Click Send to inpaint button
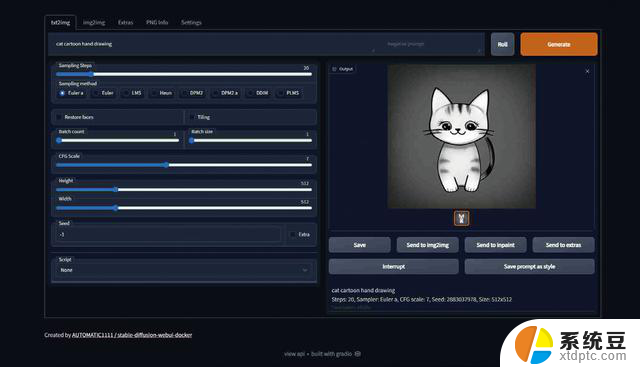 click(x=496, y=245)
